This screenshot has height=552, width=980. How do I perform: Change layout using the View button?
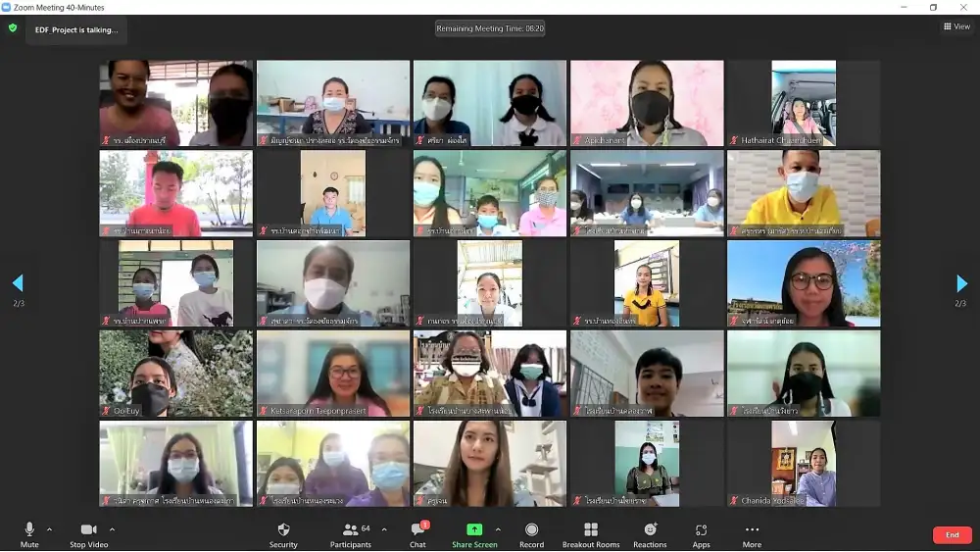tap(956, 26)
